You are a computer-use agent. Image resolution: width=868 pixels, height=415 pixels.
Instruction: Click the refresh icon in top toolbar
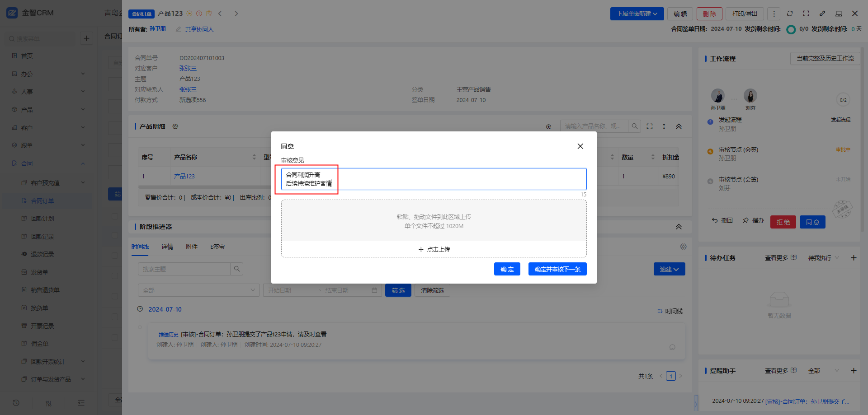(790, 14)
